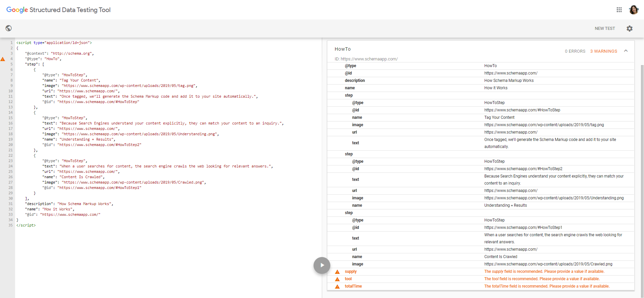Screen dimensions: 644x298
Task: Click 'Because Search Engines' text value
Action: 554,180
